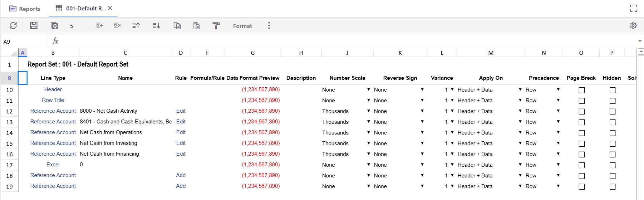Open the Apply On dropdown in row 14
The image size is (644, 200).
(x=520, y=132)
